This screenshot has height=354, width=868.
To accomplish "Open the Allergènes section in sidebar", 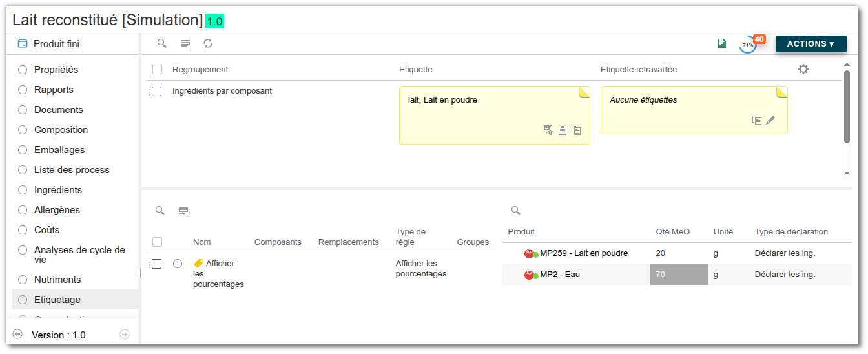I will point(57,210).
